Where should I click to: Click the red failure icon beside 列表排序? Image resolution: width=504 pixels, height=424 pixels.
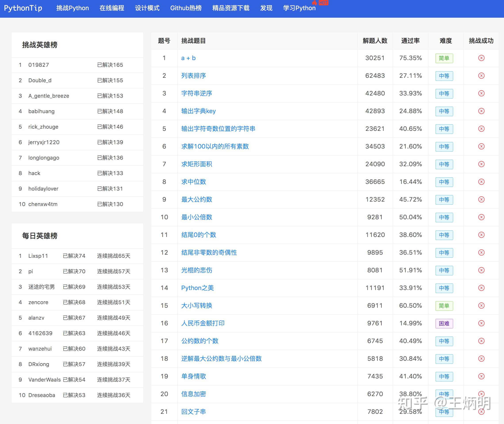click(x=481, y=76)
